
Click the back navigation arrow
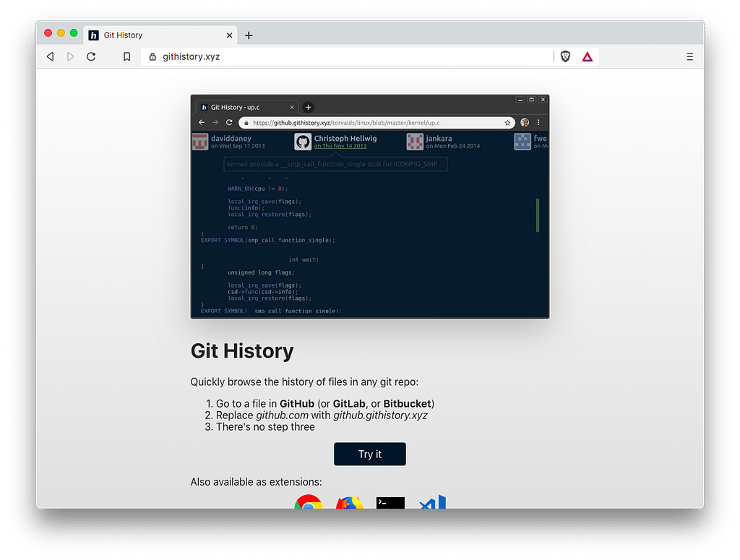click(x=49, y=56)
